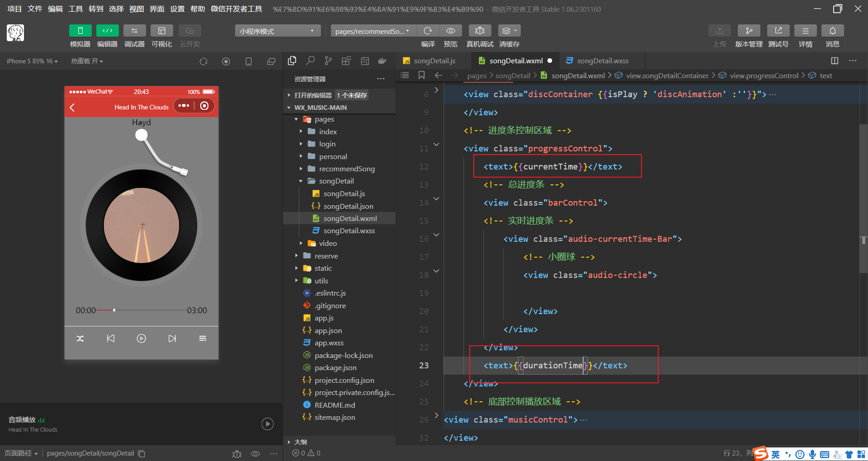This screenshot has width=868, height=461.
Task: Click the 页面路径 page path dropdown
Action: 21,453
